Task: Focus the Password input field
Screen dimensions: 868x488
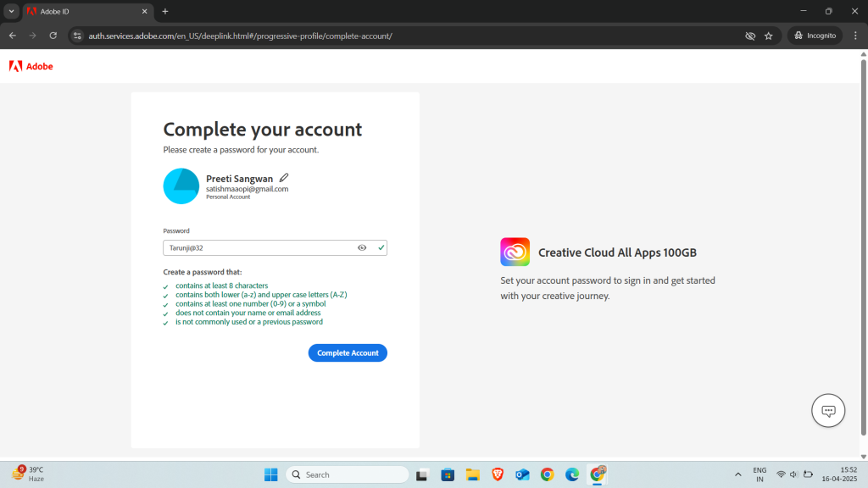Action: click(x=275, y=248)
